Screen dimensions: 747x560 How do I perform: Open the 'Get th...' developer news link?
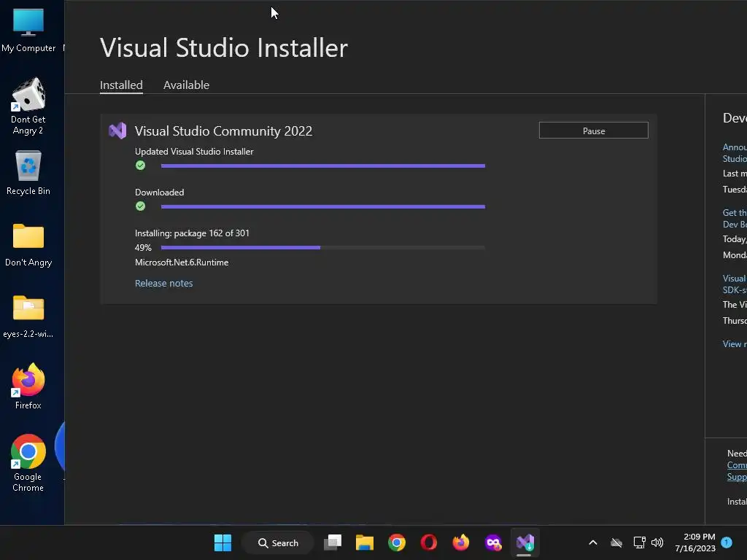point(734,218)
